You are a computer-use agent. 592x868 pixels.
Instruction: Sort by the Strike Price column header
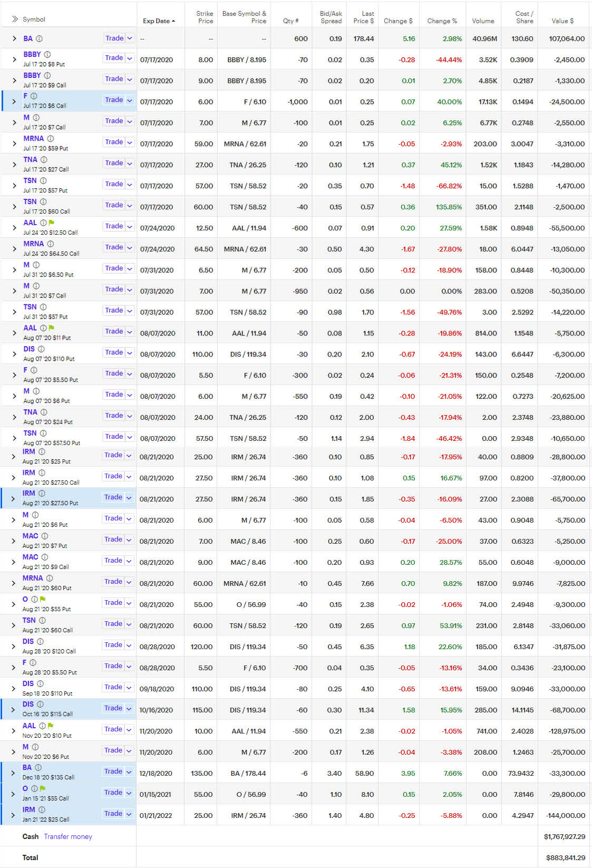tap(205, 17)
